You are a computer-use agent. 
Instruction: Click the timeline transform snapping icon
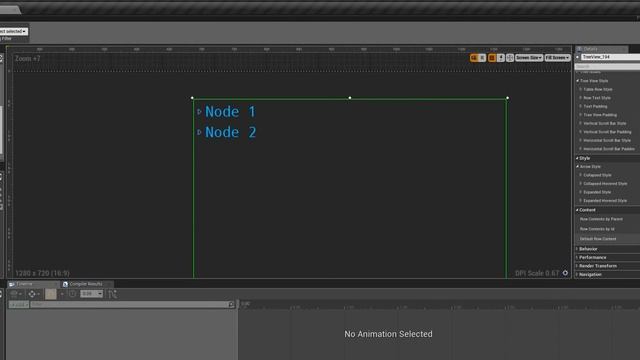(x=33, y=294)
